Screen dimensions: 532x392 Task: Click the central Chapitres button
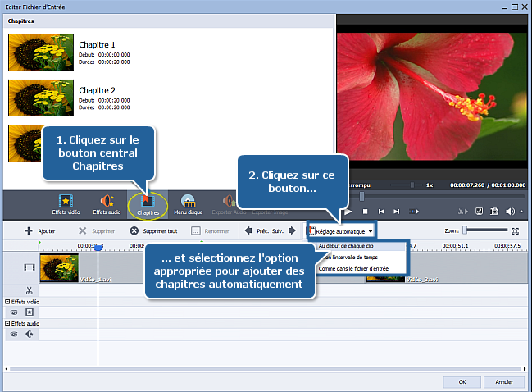148,203
